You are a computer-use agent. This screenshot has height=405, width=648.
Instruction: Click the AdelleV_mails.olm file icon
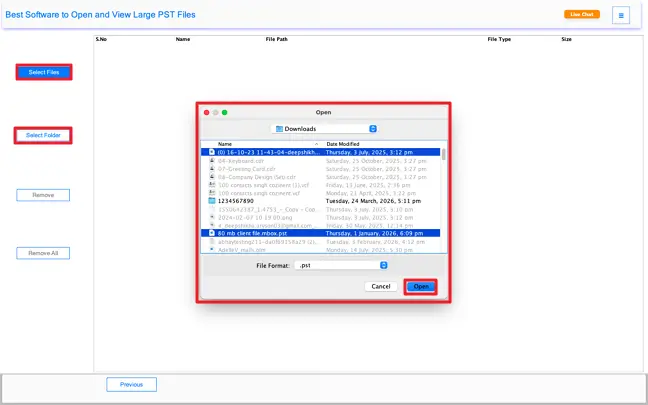(211, 248)
